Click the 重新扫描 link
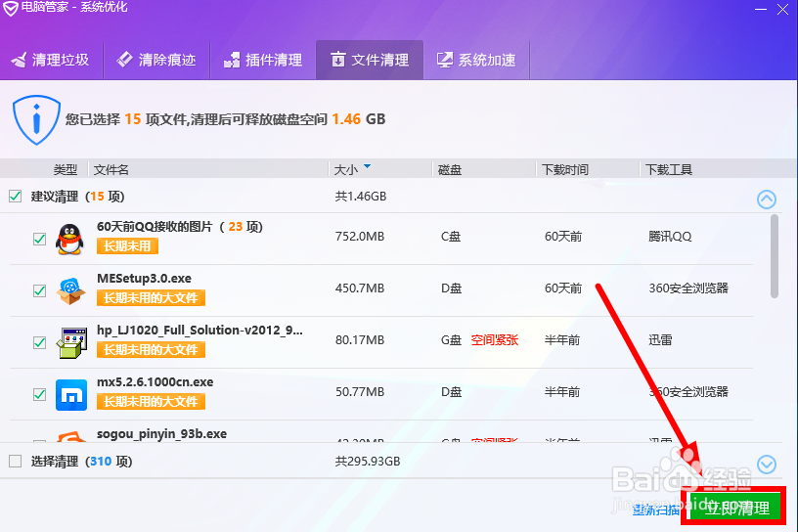This screenshot has height=532, width=798. pyautogui.click(x=656, y=510)
